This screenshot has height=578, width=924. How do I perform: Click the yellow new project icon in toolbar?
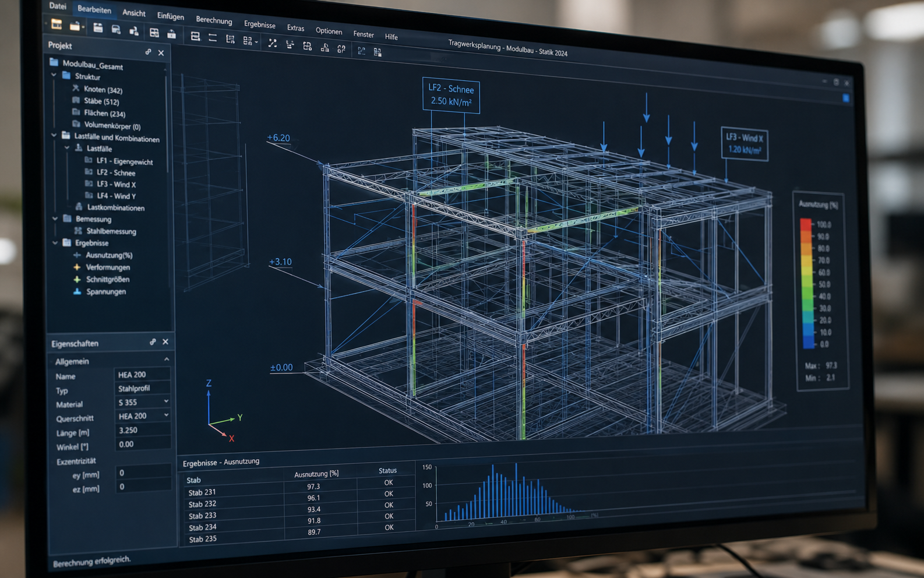point(57,24)
